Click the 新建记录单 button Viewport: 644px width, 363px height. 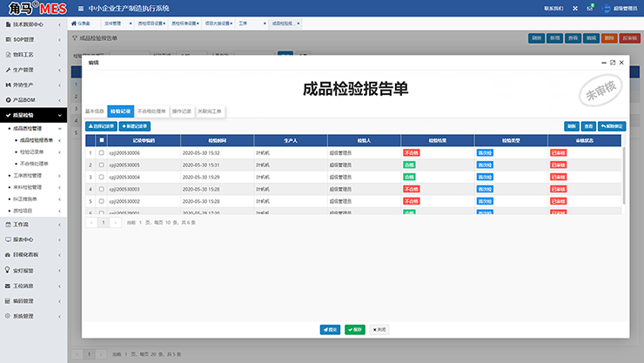coord(134,126)
